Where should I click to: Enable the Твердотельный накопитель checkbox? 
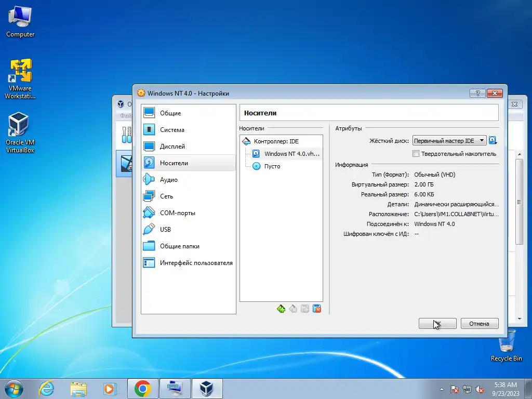[416, 154]
